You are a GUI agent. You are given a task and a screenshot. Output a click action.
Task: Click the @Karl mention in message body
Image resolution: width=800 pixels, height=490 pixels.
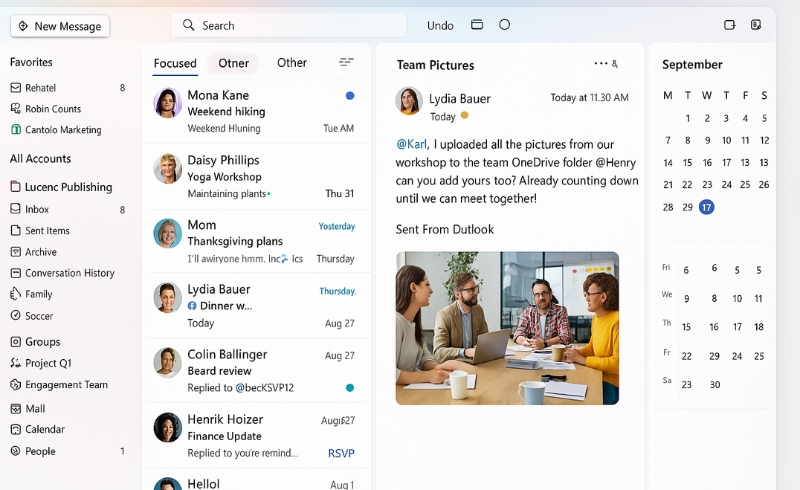(412, 144)
